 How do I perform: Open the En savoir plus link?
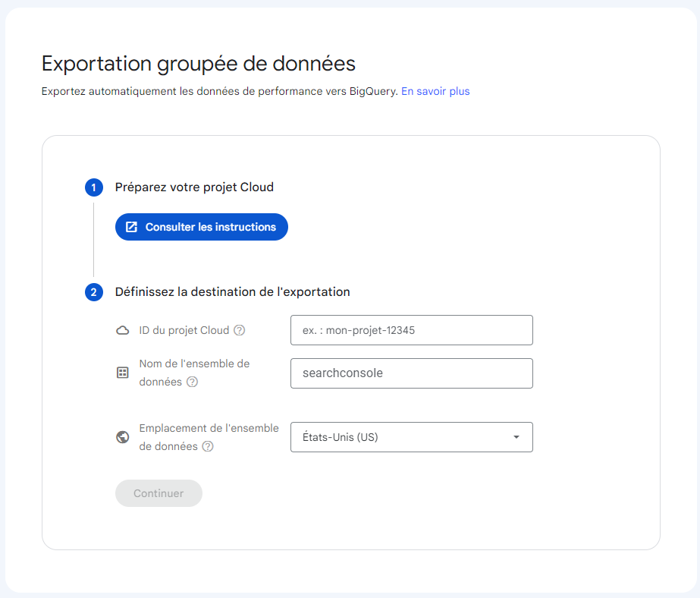point(435,91)
